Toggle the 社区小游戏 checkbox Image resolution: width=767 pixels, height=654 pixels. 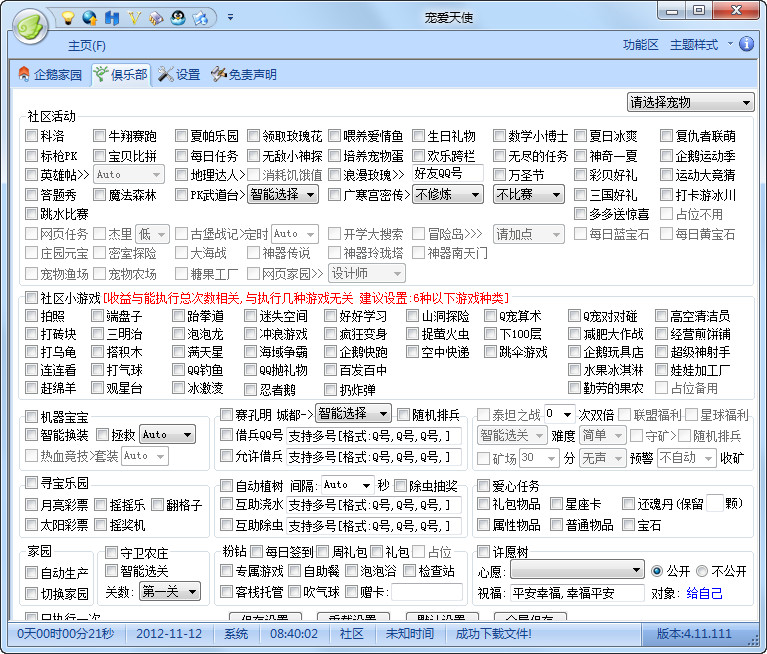pyautogui.click(x=32, y=297)
